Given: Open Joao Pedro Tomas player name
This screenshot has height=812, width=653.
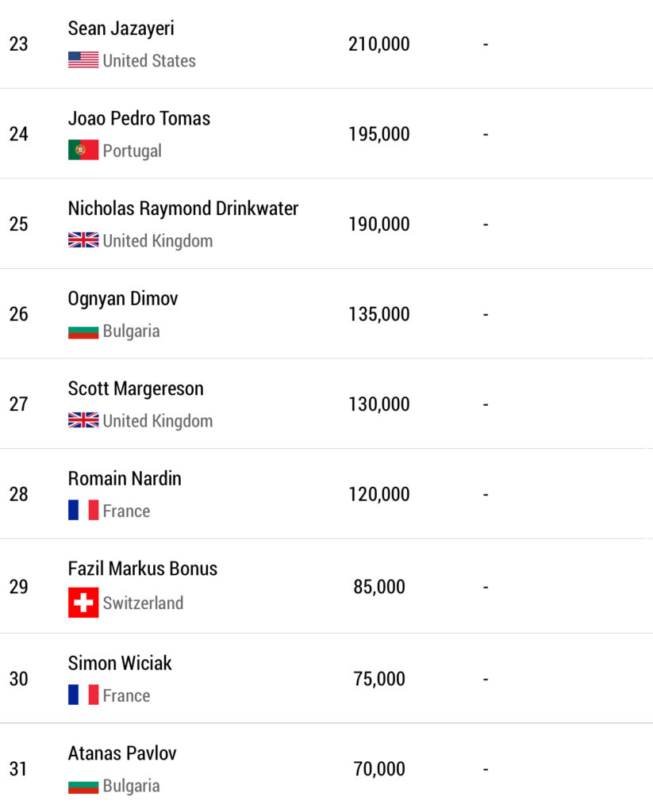Looking at the screenshot, I should [x=139, y=119].
